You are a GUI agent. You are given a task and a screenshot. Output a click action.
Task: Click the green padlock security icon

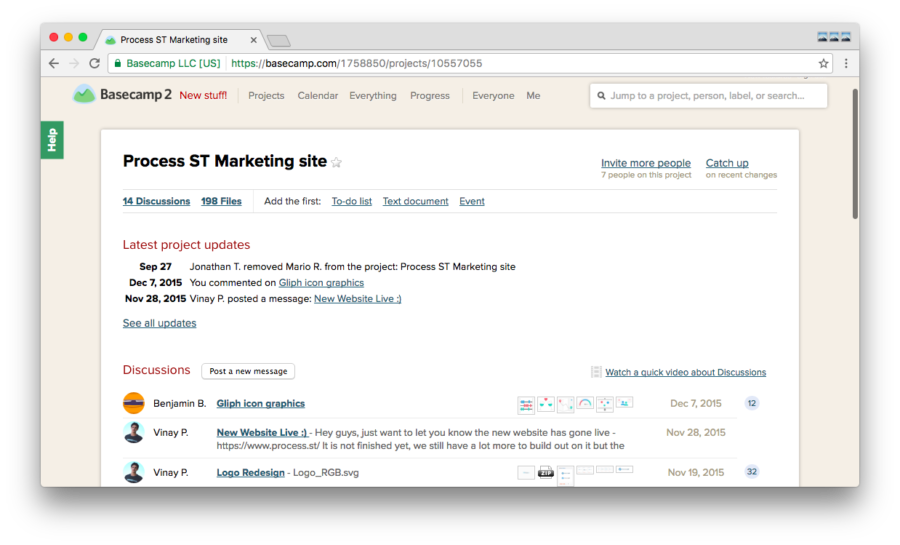pyautogui.click(x=118, y=64)
